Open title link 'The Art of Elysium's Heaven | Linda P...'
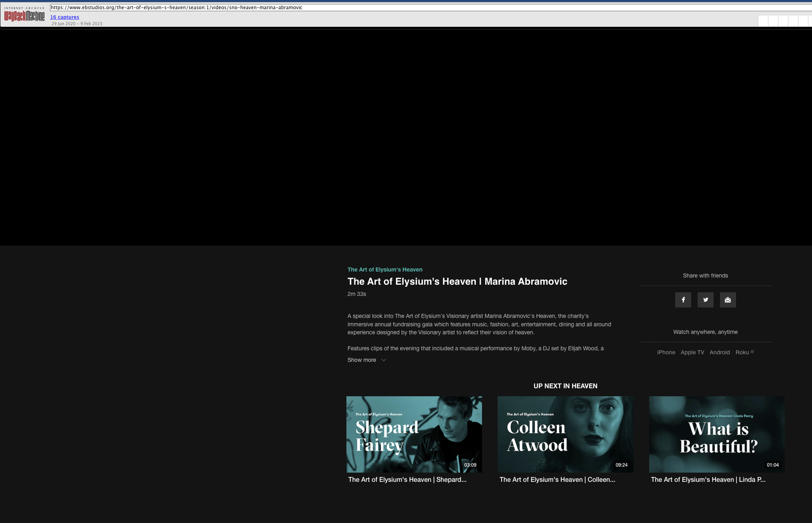This screenshot has height=523, width=812. tap(708, 479)
